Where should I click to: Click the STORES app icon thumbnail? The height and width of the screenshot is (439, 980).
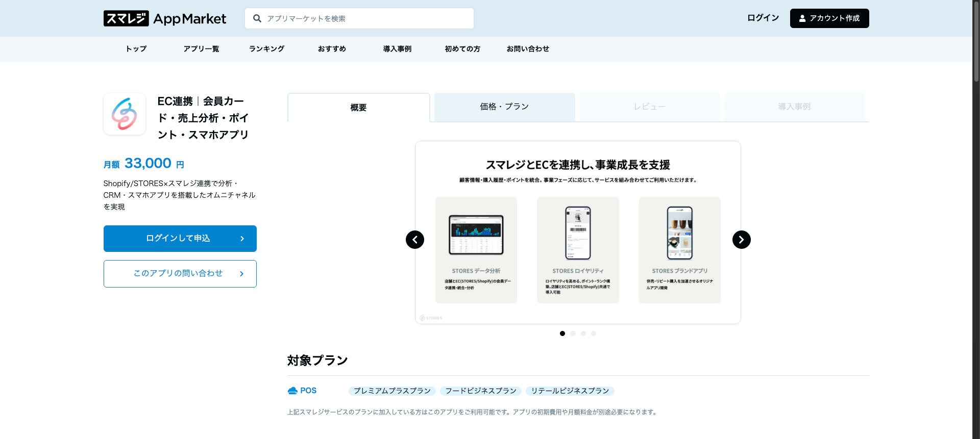pos(125,114)
